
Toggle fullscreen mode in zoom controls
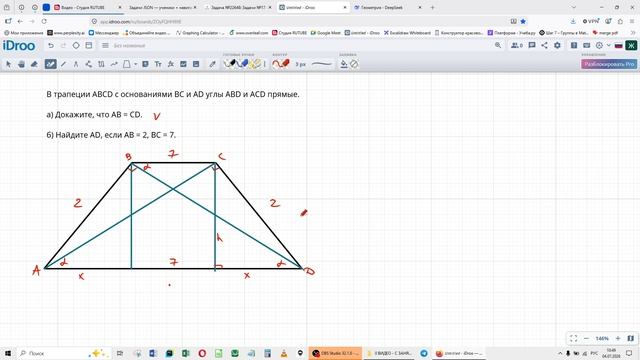[573, 338]
